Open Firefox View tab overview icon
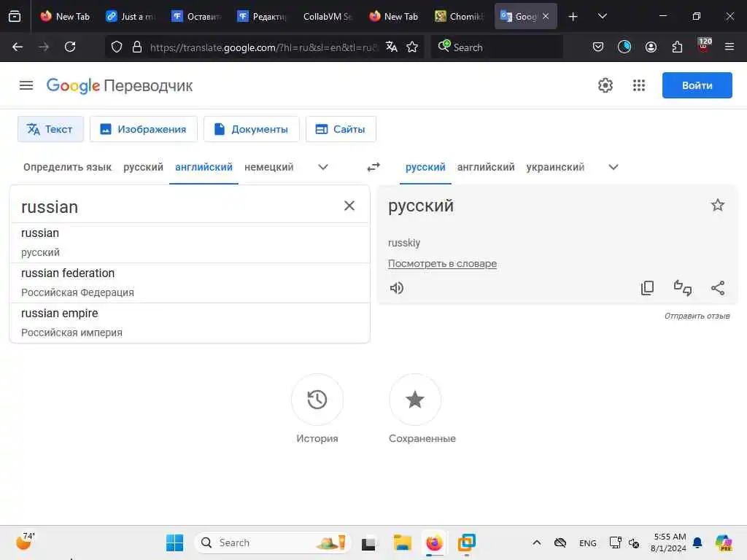The width and height of the screenshot is (747, 560). [x=15, y=16]
